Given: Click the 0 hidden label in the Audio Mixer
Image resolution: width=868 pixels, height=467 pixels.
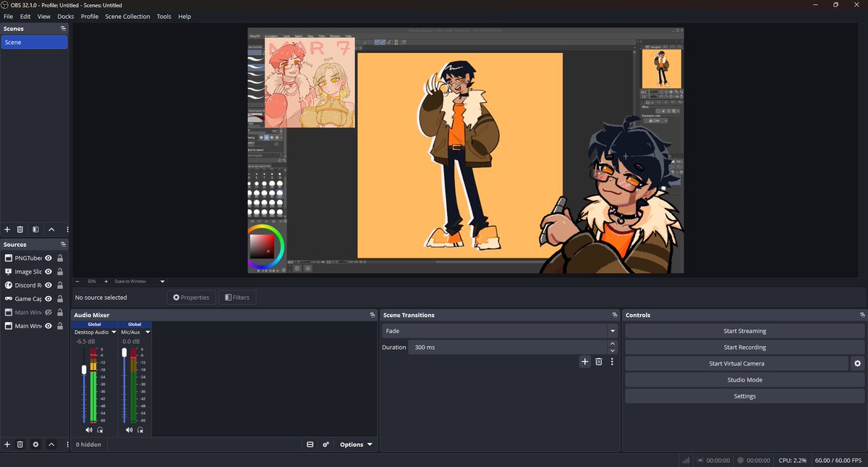Looking at the screenshot, I should (x=88, y=445).
